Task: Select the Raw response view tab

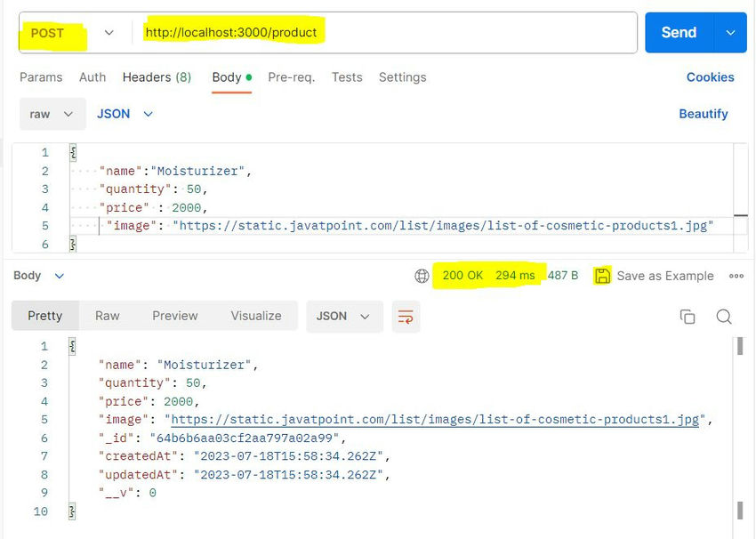Action: [x=108, y=316]
